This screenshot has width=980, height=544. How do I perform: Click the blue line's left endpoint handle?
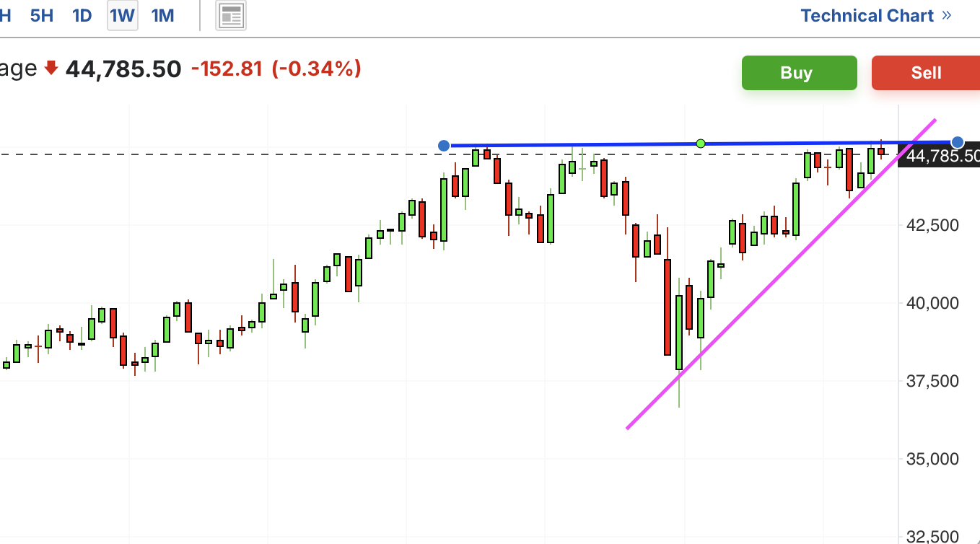click(x=444, y=146)
